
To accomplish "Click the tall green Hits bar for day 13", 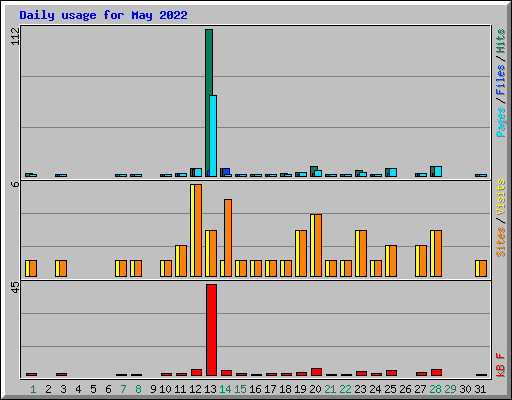I will tap(209, 103).
